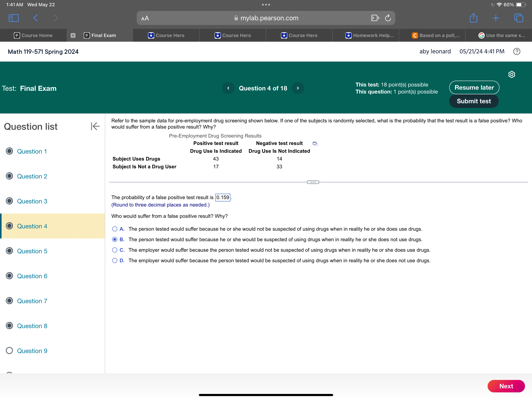Click the Submit Test button
Screen dimensions: 532x399
(474, 101)
